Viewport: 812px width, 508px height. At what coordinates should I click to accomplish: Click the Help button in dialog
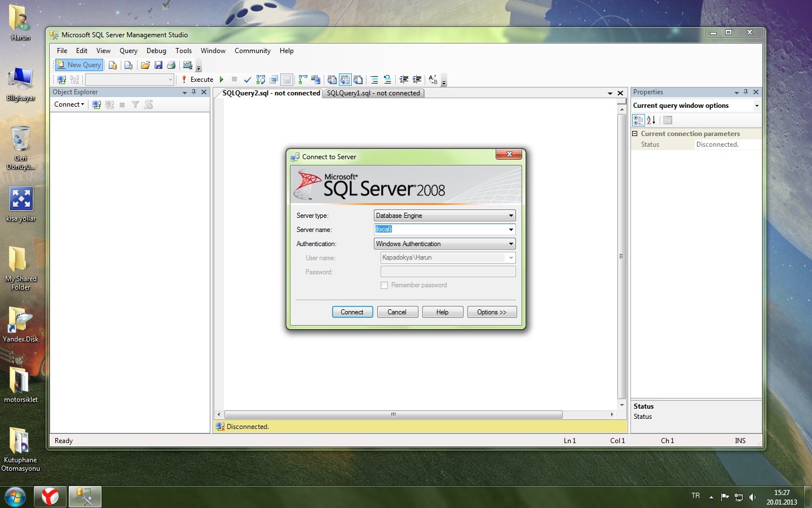pyautogui.click(x=443, y=312)
